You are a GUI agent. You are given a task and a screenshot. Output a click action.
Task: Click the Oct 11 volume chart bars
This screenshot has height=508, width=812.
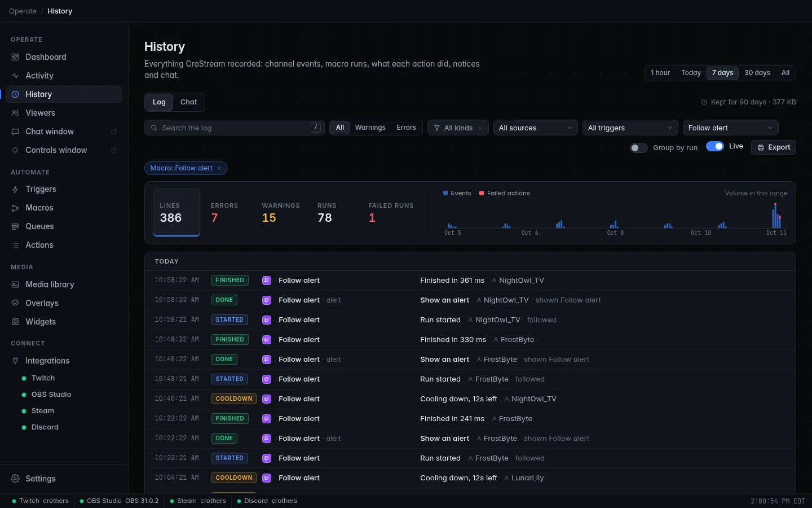776,216
